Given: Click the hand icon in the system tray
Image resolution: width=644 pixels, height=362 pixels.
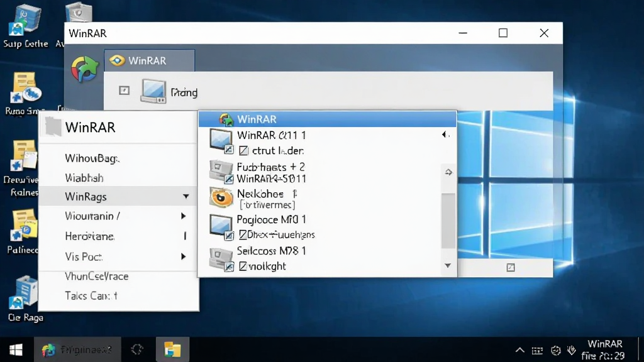Looking at the screenshot, I should click(x=571, y=350).
